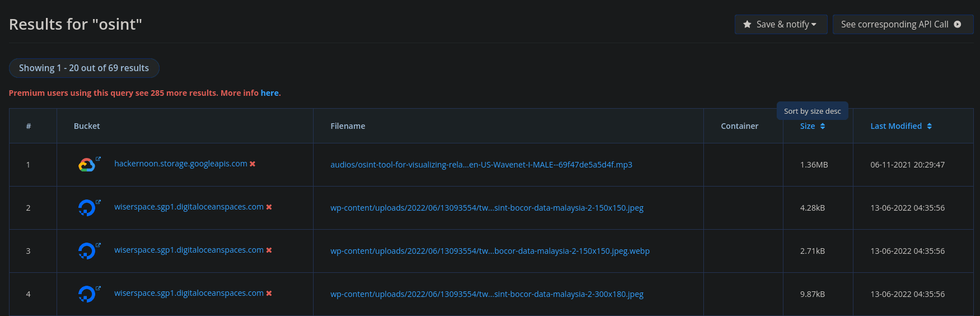Screen dimensions: 980x316
Task: Open the premium info 'here' link
Action: 269,93
